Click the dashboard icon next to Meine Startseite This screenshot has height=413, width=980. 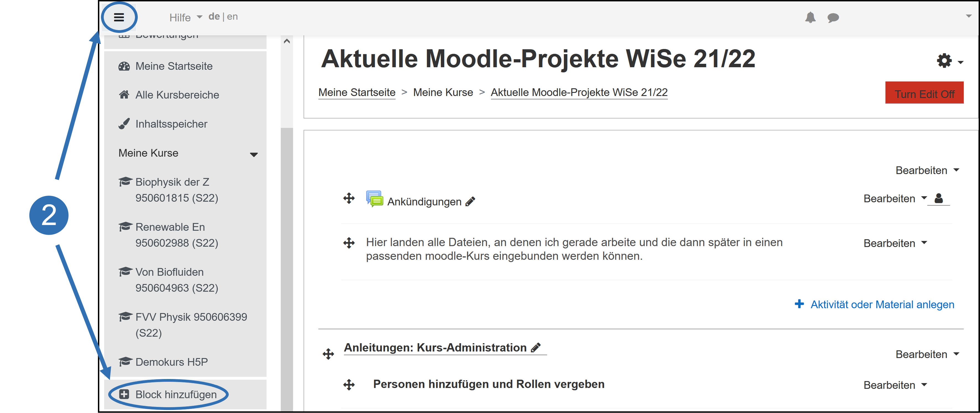tap(124, 66)
